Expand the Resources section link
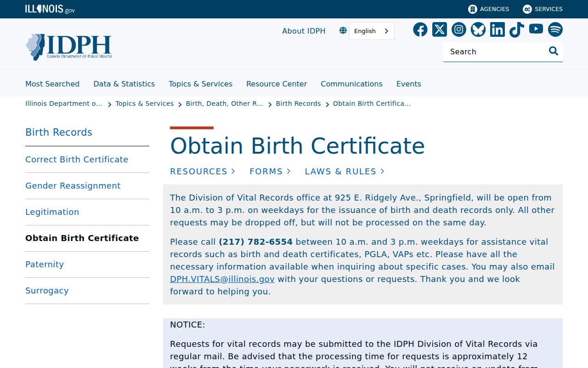Image resolution: width=588 pixels, height=368 pixels. point(203,171)
